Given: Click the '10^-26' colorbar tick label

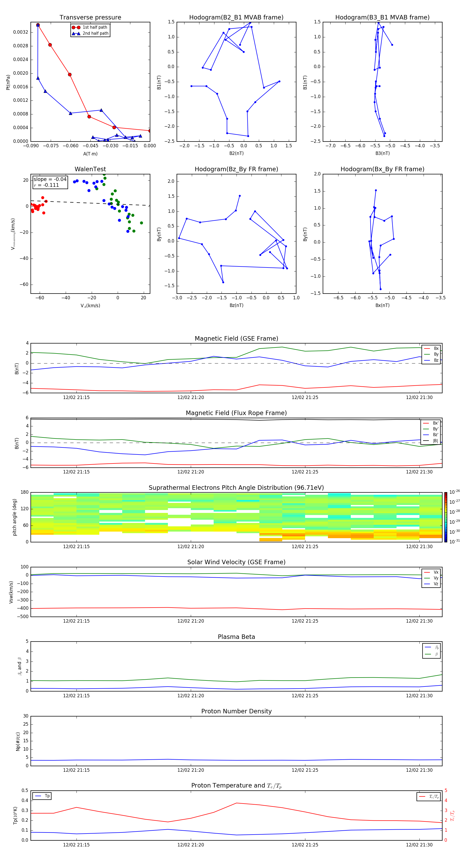Looking at the screenshot, I should [x=455, y=492].
